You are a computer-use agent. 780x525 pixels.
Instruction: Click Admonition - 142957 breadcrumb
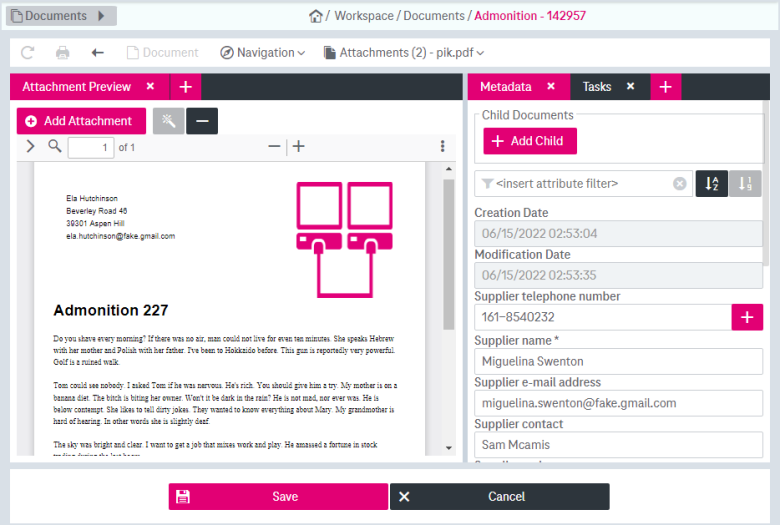[x=530, y=16]
